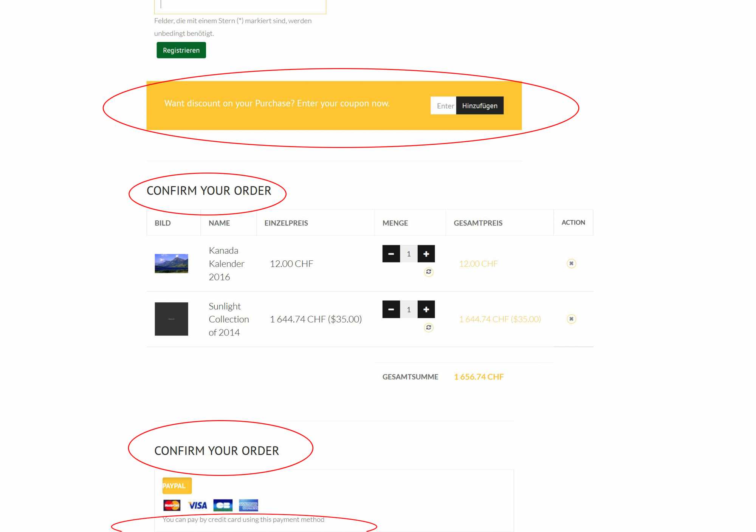The height and width of the screenshot is (532, 756).
Task: Click the American Express logo
Action: pyautogui.click(x=248, y=505)
